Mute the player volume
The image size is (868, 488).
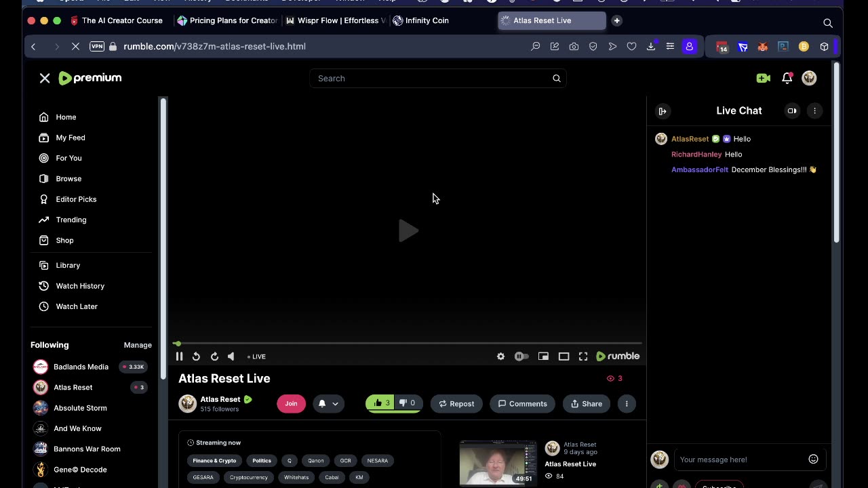point(231,357)
